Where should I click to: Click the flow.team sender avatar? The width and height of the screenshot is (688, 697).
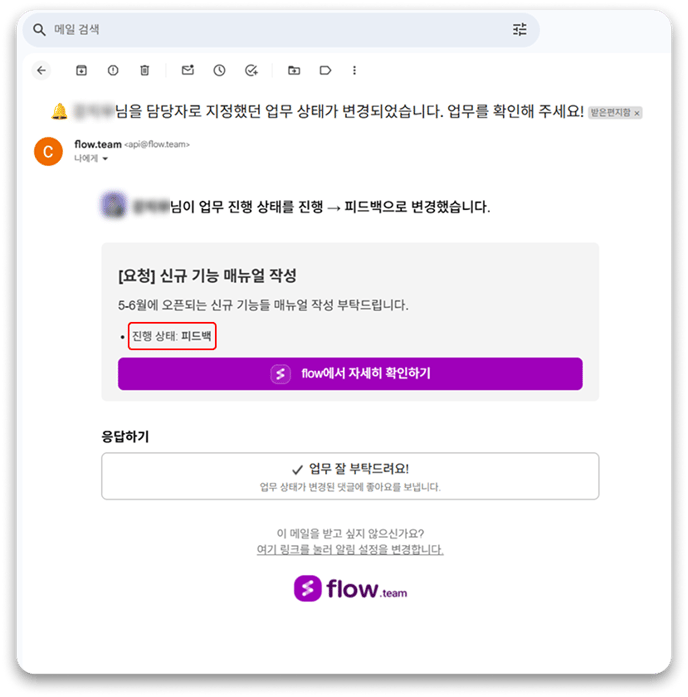48,151
